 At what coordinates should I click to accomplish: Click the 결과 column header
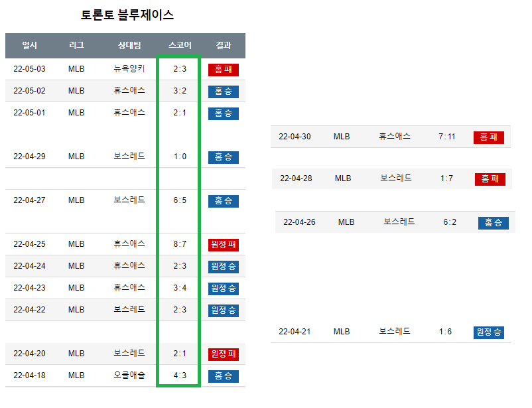pos(224,46)
